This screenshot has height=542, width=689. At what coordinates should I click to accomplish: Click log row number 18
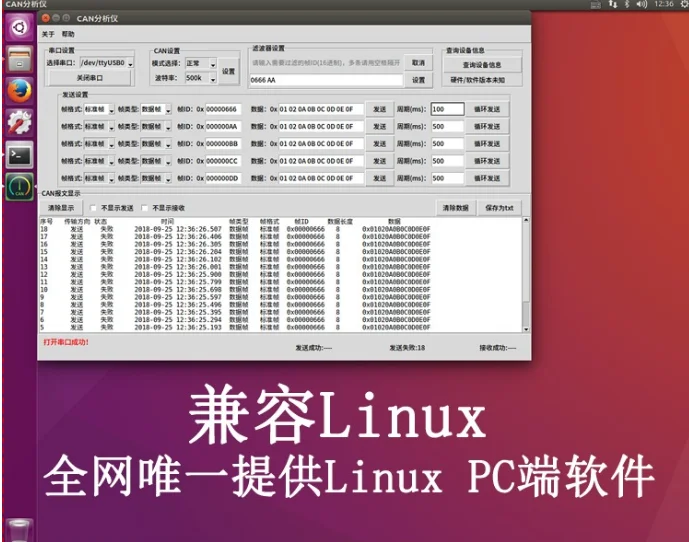236,229
